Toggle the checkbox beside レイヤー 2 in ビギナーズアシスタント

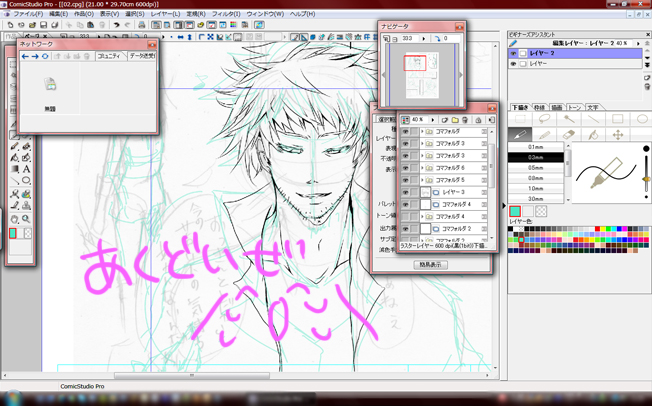523,53
